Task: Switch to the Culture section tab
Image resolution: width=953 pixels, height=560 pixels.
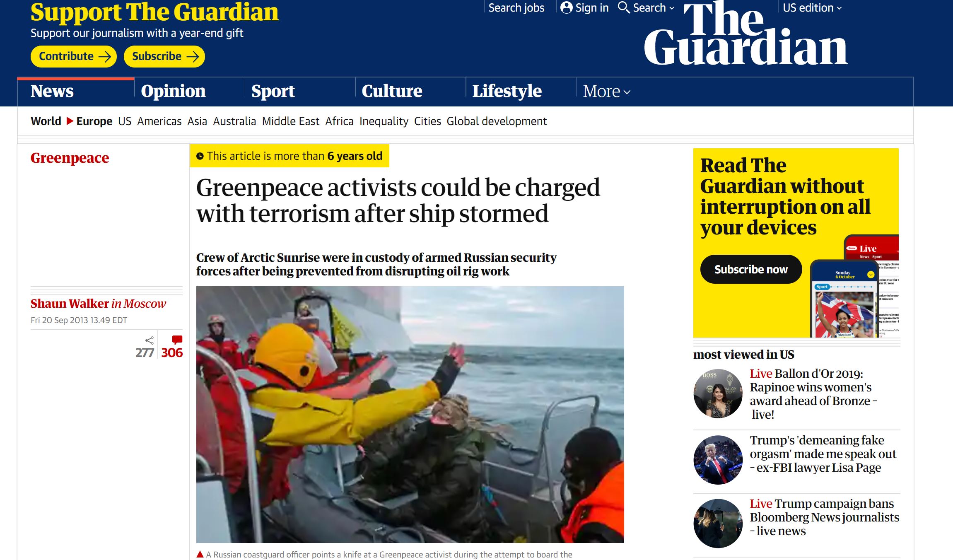Action: coord(392,91)
